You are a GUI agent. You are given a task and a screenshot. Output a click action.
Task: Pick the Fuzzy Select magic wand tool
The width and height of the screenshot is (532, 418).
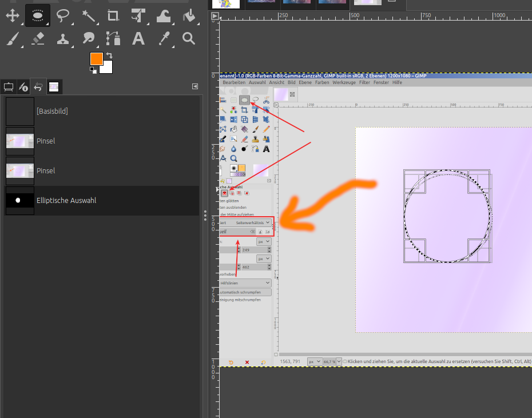88,15
